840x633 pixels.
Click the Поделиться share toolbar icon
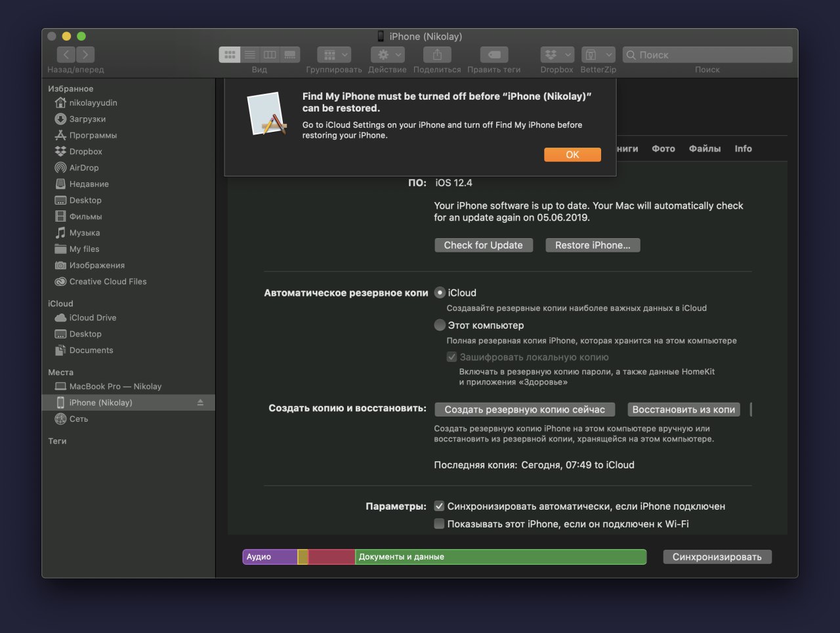(x=437, y=54)
